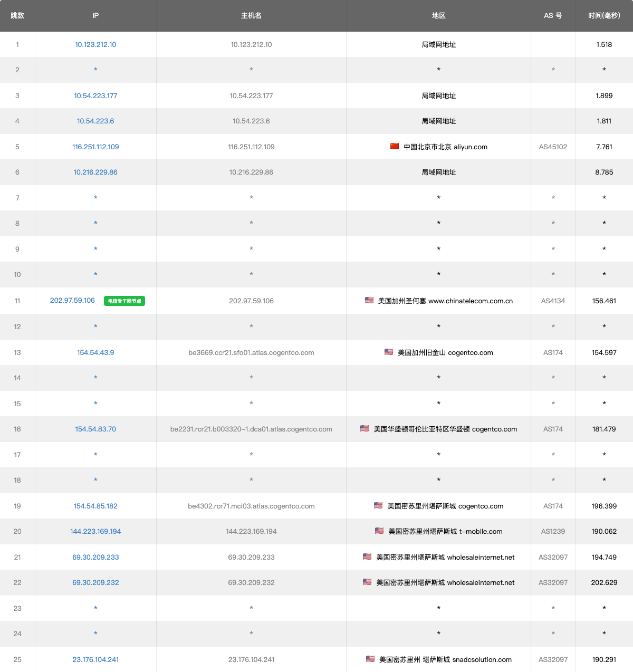Click the China flag icon in hop 5
Screen dimensions: 633x672
(395, 147)
